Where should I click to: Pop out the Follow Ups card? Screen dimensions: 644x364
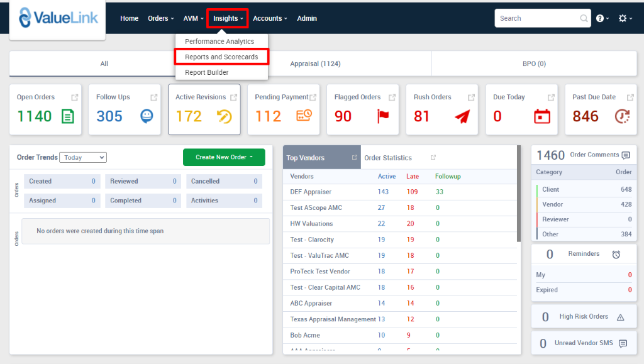[x=153, y=97]
